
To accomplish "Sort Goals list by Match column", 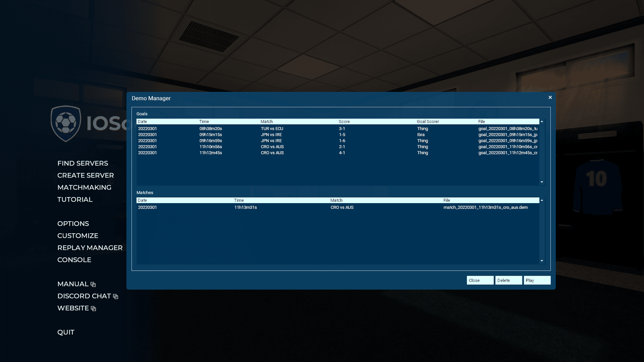I will tap(298, 121).
